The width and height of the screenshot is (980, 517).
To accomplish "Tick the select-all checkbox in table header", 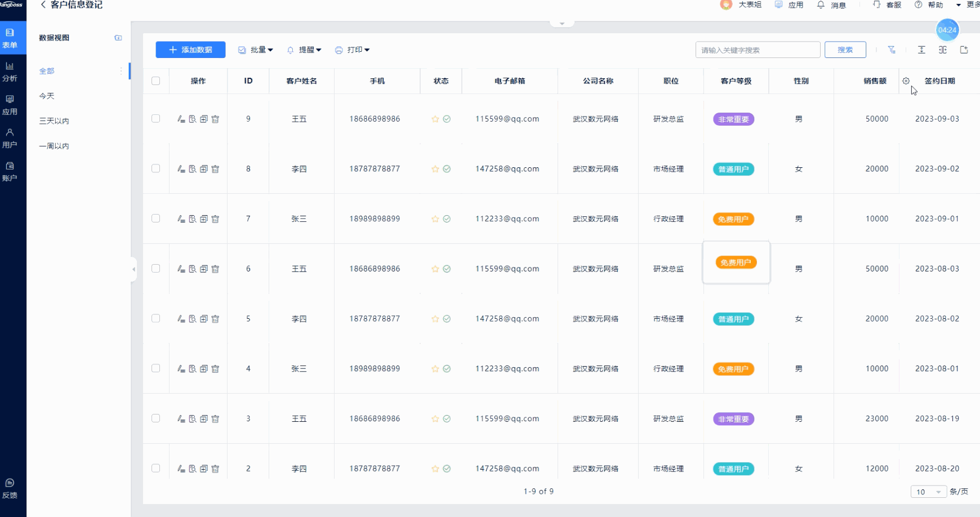I will click(x=156, y=81).
